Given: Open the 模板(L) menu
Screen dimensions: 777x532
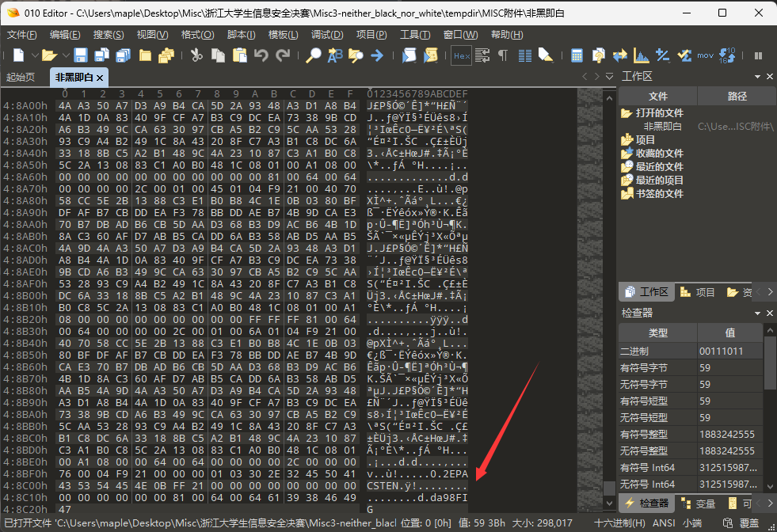Looking at the screenshot, I should tap(283, 35).
